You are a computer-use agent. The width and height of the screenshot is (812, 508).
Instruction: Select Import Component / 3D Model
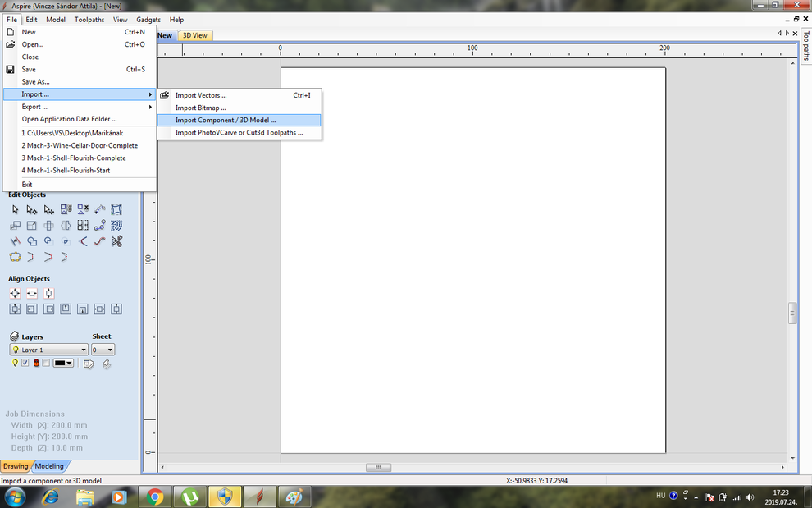pyautogui.click(x=239, y=121)
